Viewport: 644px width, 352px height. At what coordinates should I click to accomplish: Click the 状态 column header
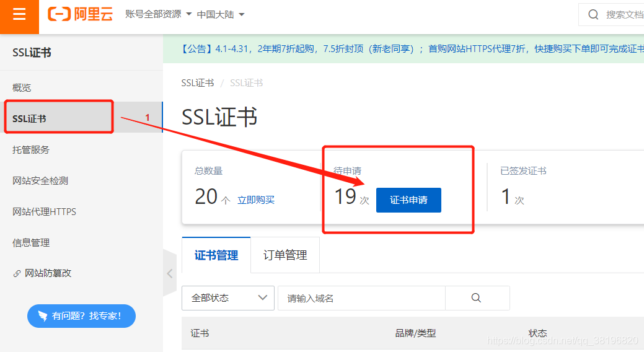click(x=537, y=333)
